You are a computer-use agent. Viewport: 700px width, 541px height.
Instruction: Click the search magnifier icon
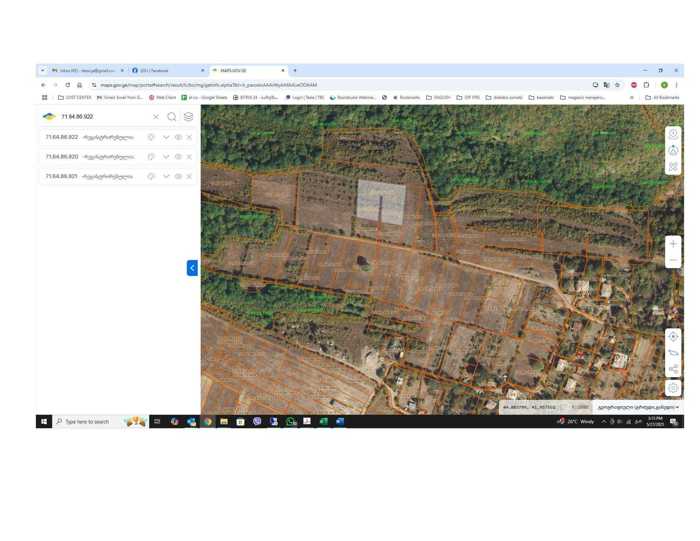pyautogui.click(x=172, y=117)
